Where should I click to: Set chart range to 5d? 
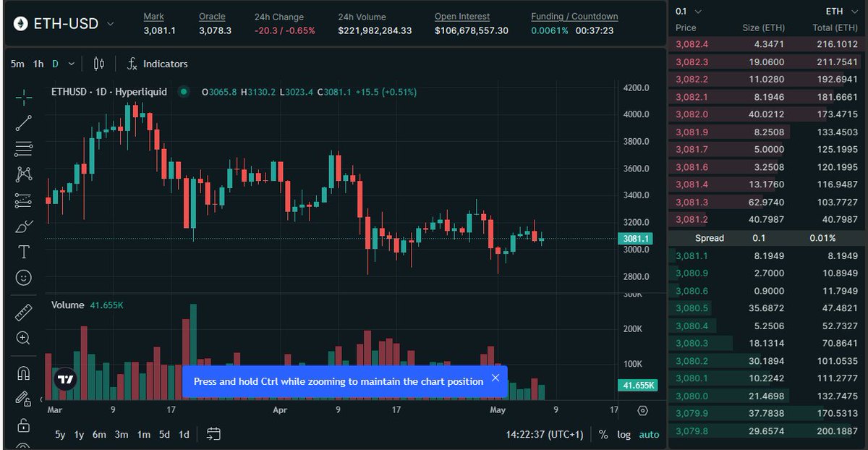pyautogui.click(x=165, y=435)
